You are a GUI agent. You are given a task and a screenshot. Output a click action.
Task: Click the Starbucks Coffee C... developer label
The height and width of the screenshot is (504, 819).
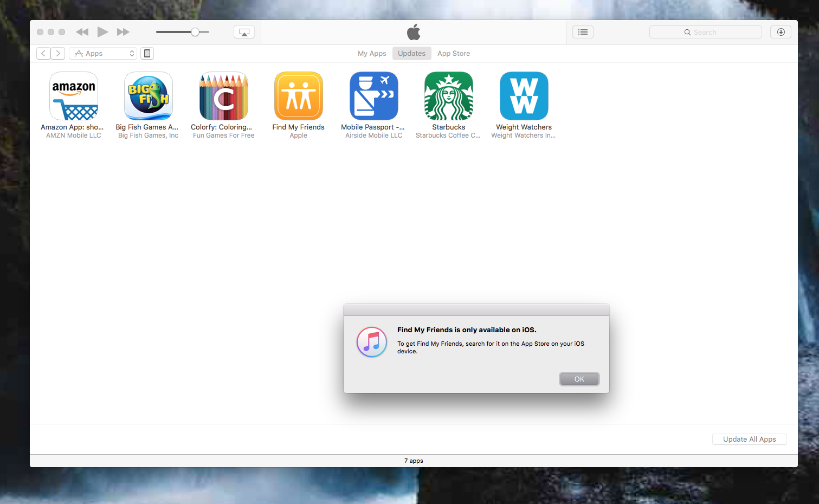tap(448, 135)
